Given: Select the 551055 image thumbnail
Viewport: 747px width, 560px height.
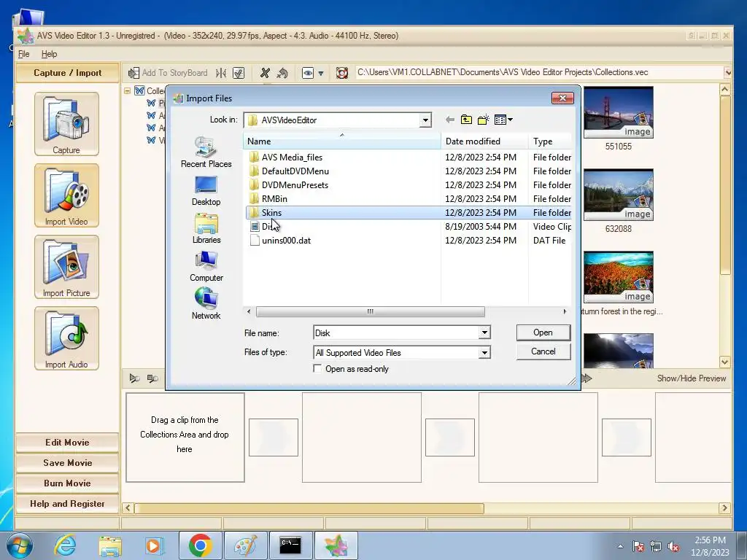Looking at the screenshot, I should pos(619,113).
